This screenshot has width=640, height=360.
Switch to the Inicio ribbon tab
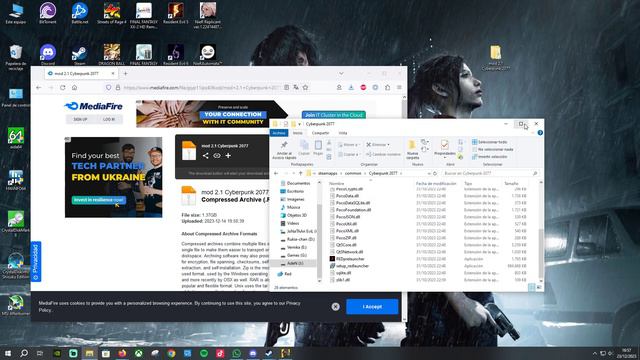click(x=298, y=133)
